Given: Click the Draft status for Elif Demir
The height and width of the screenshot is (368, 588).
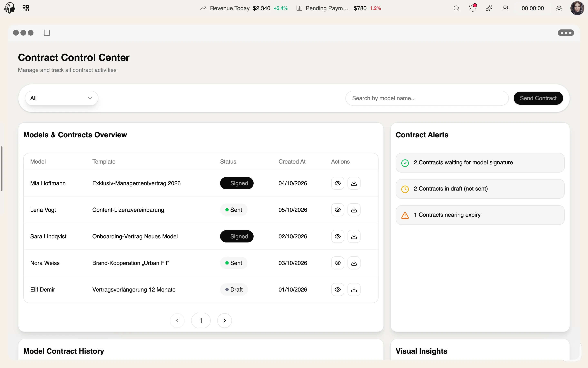Looking at the screenshot, I should (x=234, y=289).
